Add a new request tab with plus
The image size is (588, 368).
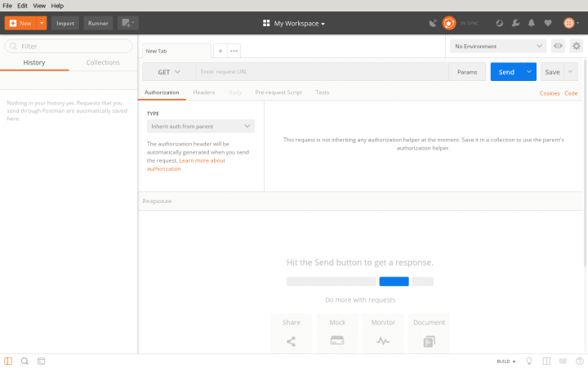pos(220,51)
